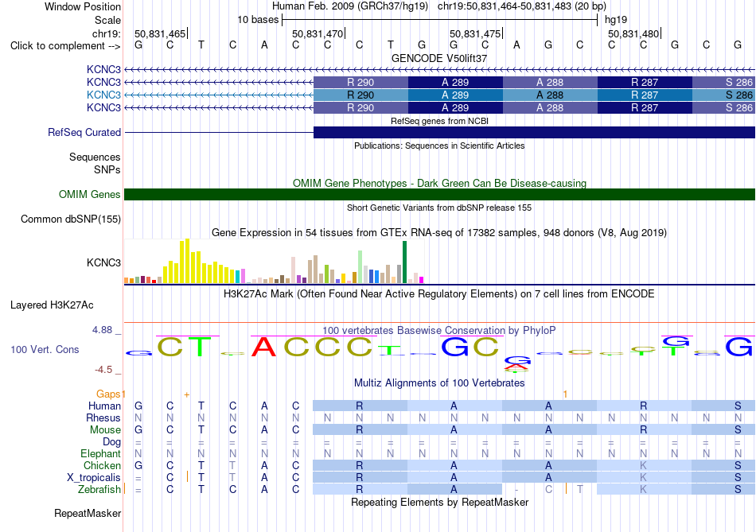
Task: Click the SNPs track label
Action: tap(107, 169)
